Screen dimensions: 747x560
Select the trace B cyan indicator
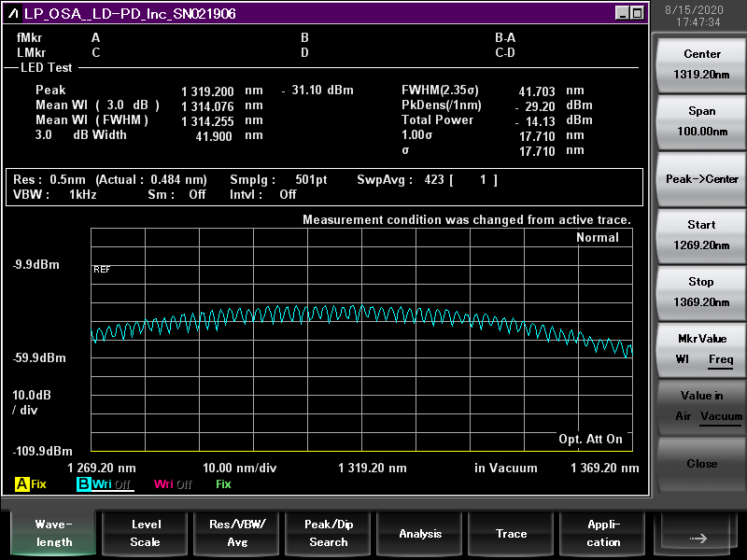84,484
